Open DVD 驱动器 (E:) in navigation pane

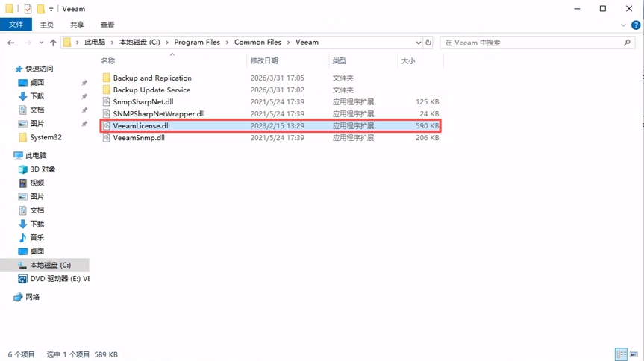pos(60,278)
